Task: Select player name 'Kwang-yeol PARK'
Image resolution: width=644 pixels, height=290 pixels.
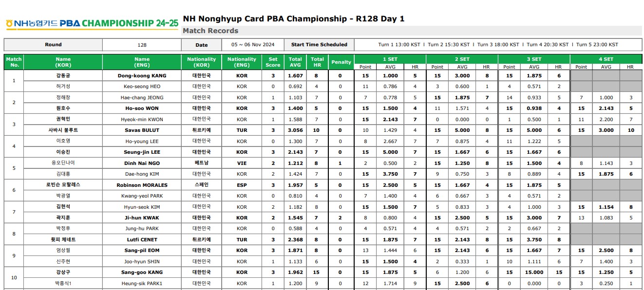Action: pyautogui.click(x=142, y=196)
